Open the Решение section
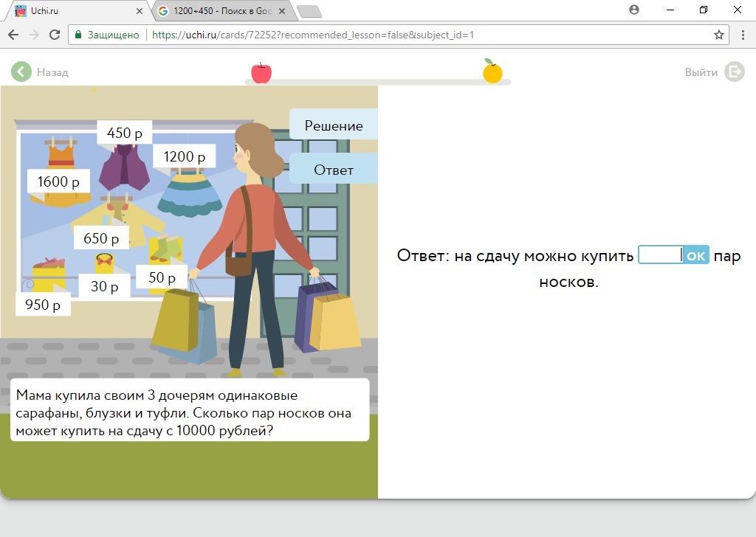 click(334, 125)
